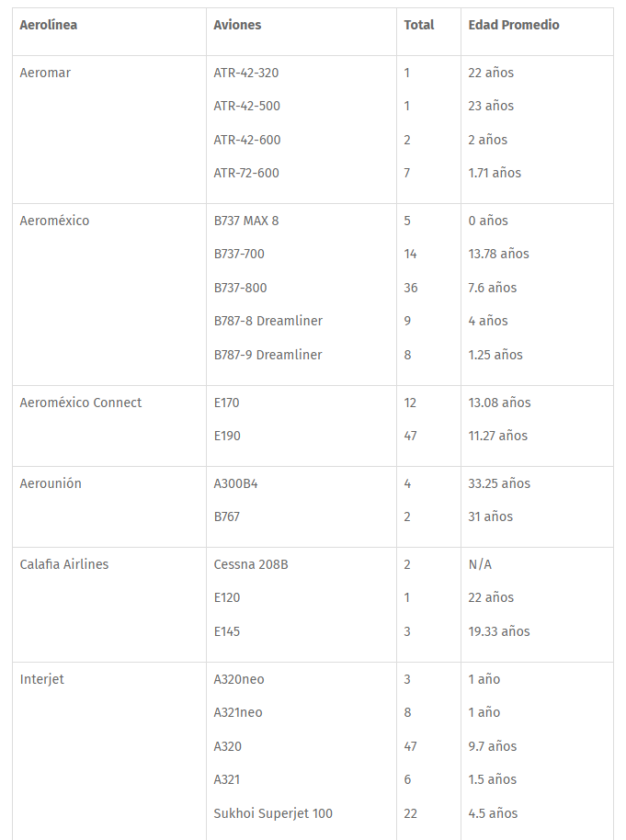Viewport: 626px width, 840px height.
Task: Click the Interjet airline cell
Action: point(42,679)
